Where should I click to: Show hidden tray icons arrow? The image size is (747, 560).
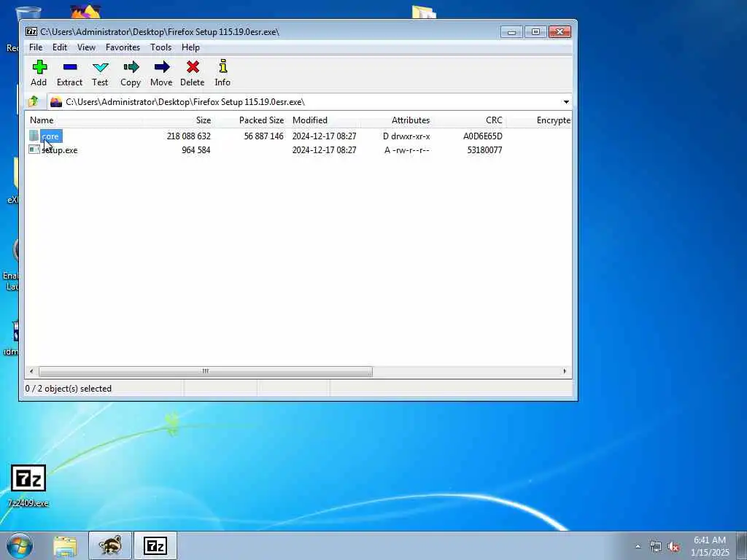click(638, 547)
